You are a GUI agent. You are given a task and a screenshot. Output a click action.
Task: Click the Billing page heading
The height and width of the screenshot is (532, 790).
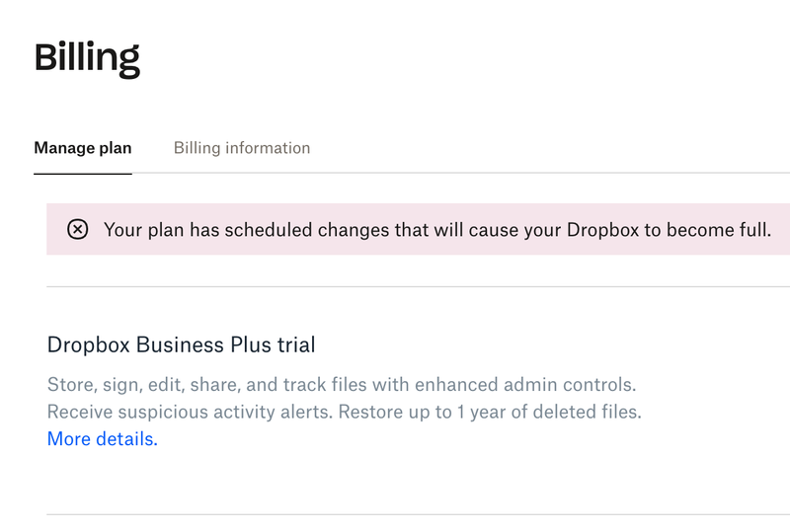[87, 57]
